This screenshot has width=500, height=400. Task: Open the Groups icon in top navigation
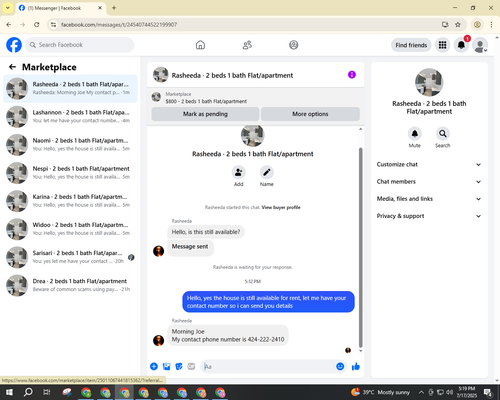tap(294, 45)
